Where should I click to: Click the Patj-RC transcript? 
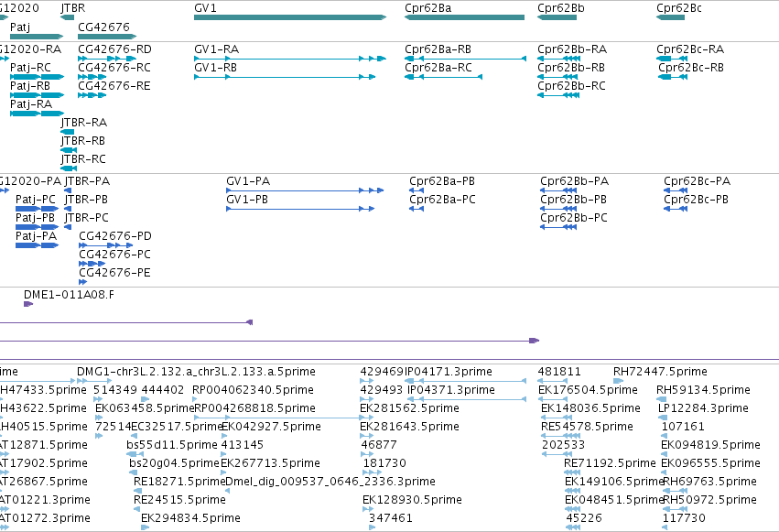(x=38, y=77)
